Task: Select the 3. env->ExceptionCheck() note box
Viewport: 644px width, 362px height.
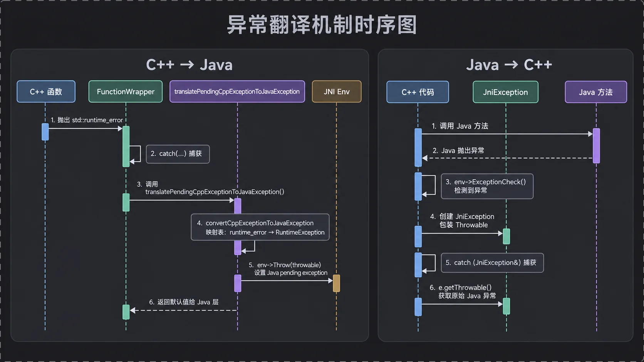Action: 487,186
